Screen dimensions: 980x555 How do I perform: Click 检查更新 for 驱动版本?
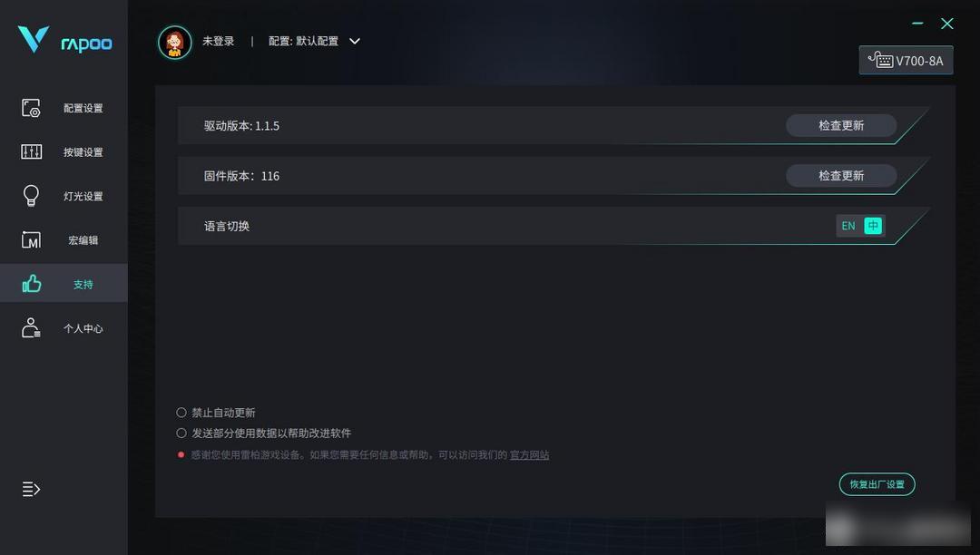(x=840, y=125)
